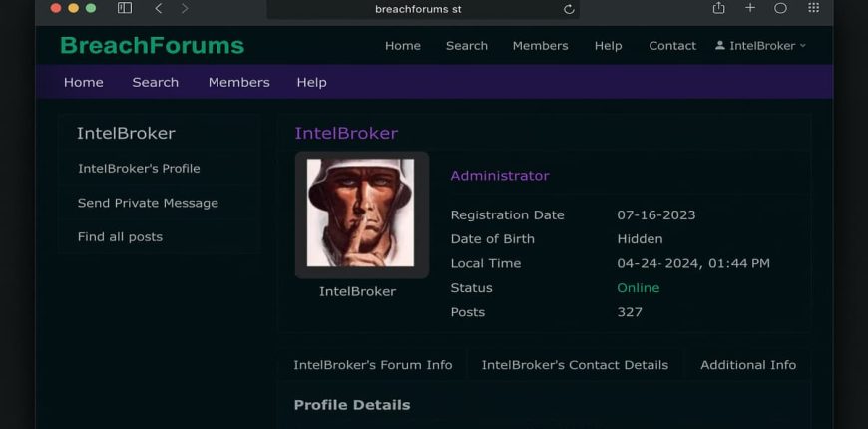Open a new tab with the plus icon

point(750,8)
